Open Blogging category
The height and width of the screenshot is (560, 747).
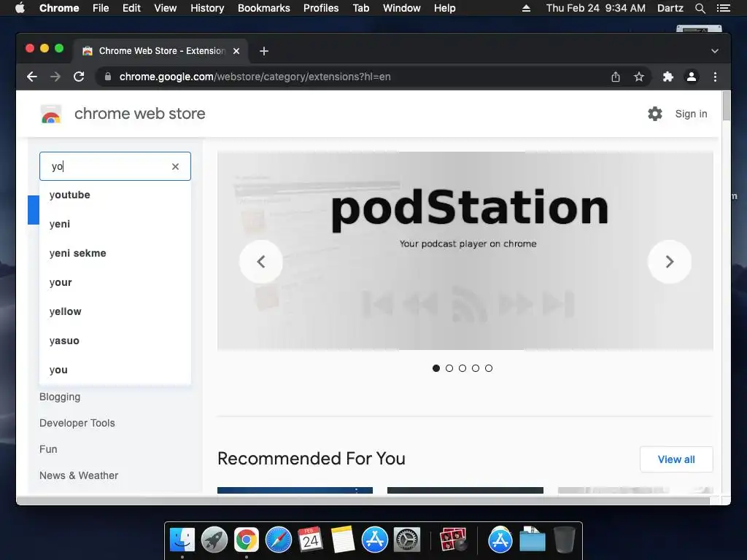60,397
